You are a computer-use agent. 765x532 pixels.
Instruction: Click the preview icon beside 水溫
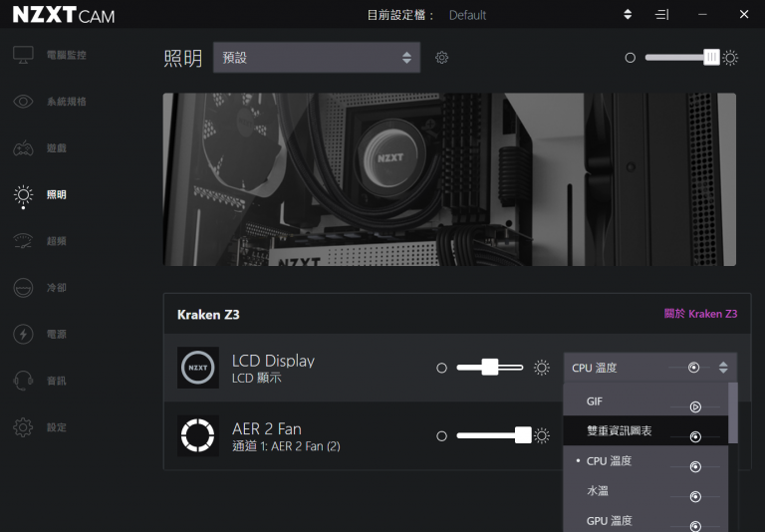click(695, 497)
